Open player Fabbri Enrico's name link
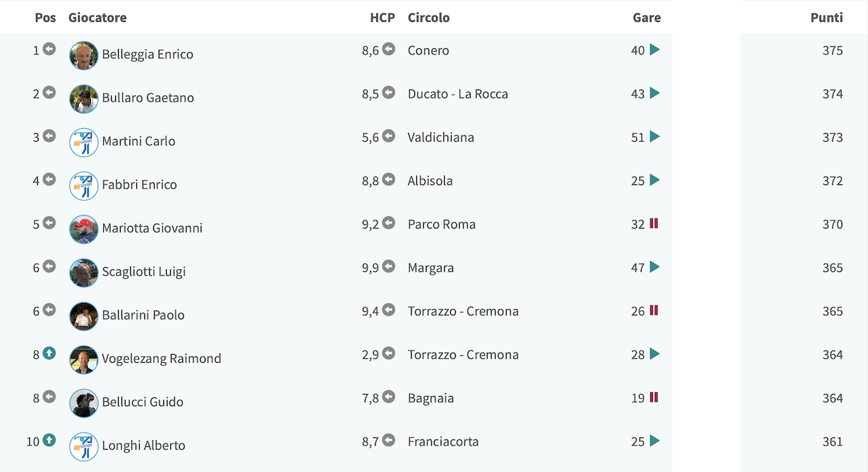The image size is (868, 472). pos(139,184)
